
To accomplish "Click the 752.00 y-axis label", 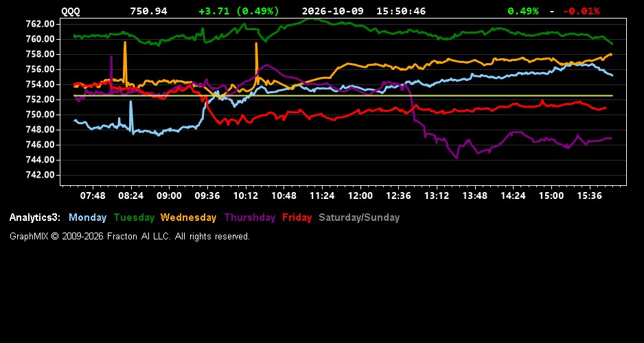I will tap(41, 99).
